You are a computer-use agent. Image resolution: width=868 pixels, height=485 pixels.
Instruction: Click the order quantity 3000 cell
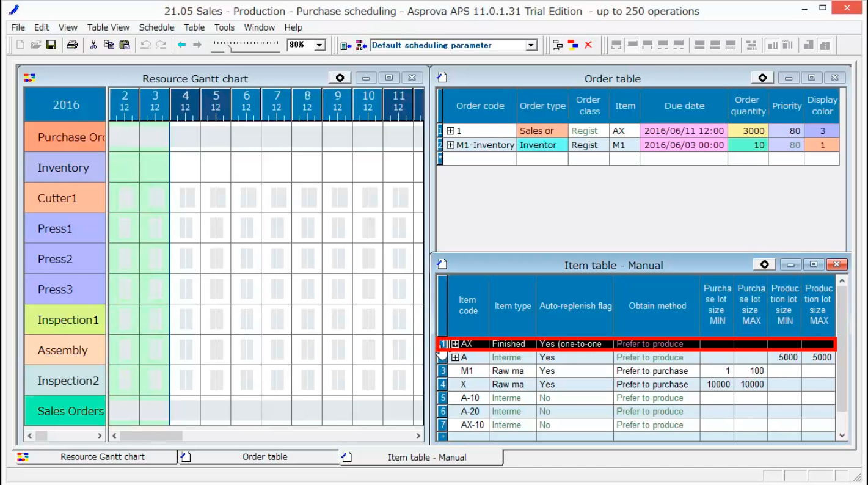coord(748,131)
